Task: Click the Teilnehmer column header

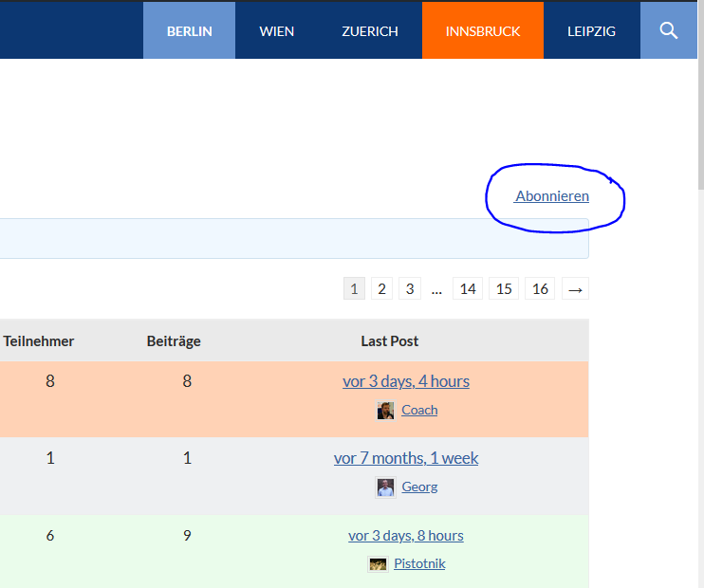Action: pyautogui.click(x=39, y=341)
